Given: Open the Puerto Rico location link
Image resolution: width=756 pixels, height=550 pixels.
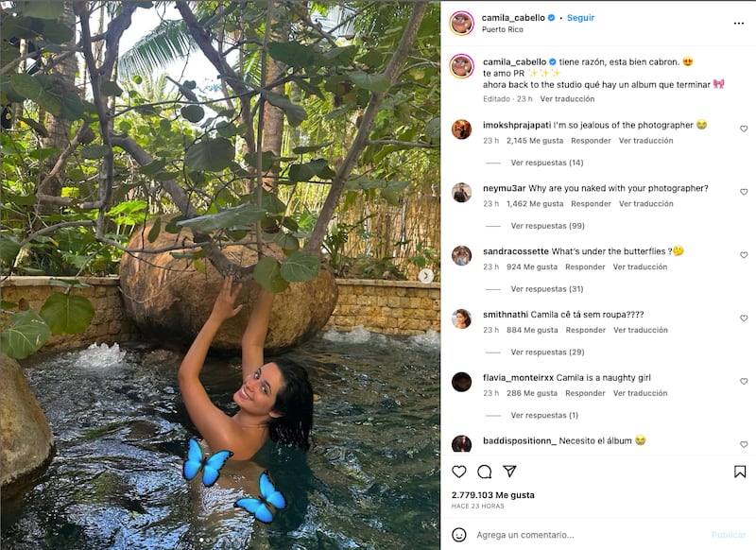Looking at the screenshot, I should tap(503, 29).
